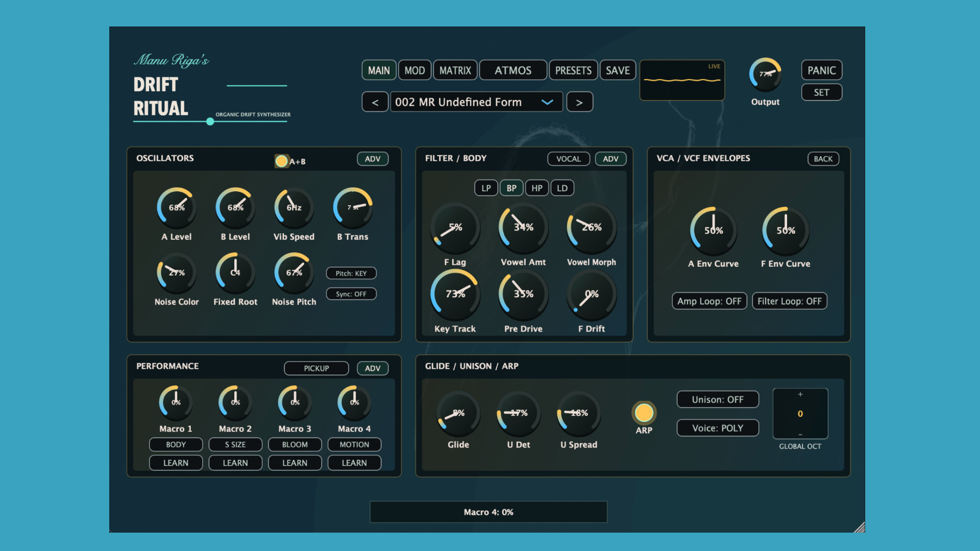Click the Key Track knob
Viewport: 980px width, 551px height.
point(455,294)
